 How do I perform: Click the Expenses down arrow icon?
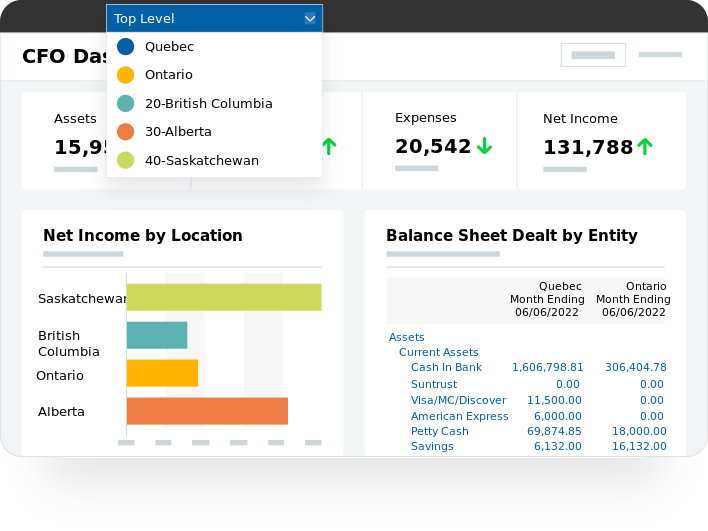coord(485,147)
